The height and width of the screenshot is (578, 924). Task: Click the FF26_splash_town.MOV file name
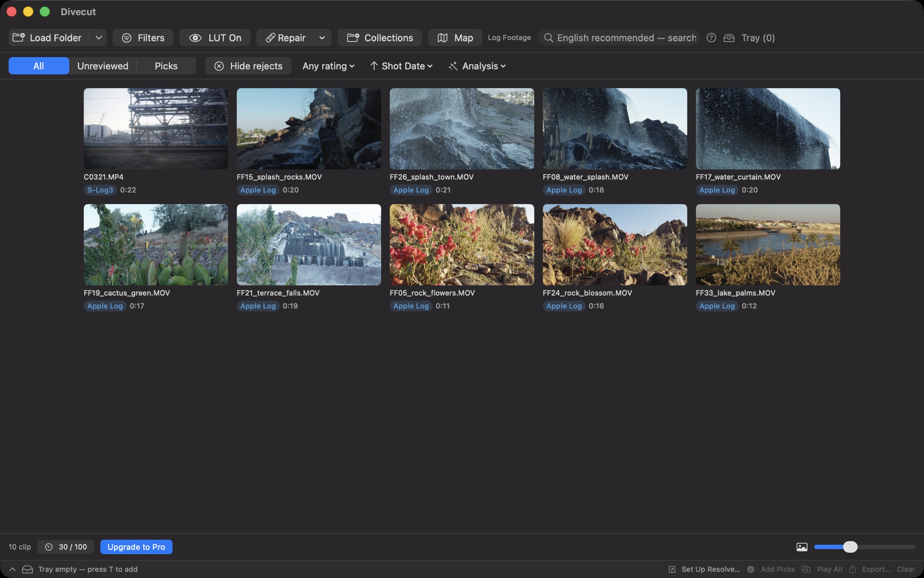click(x=431, y=177)
